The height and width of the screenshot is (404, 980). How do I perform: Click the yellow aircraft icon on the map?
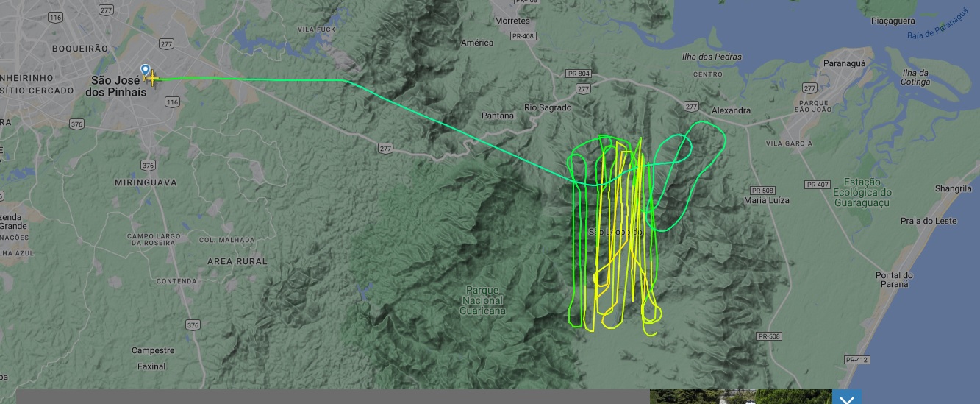click(x=152, y=79)
